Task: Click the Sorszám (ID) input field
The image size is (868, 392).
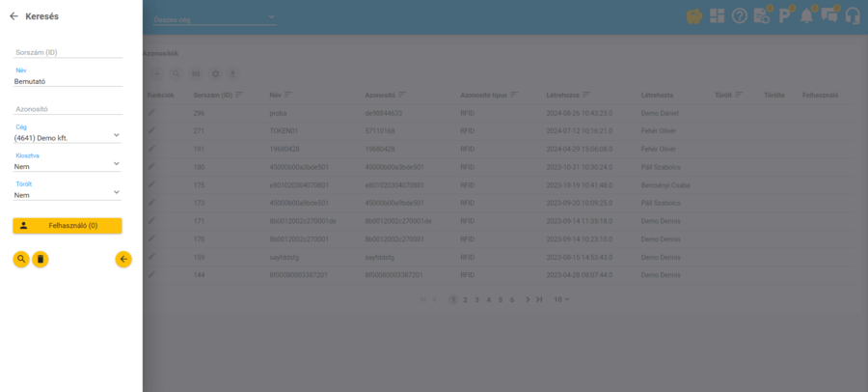Action: click(x=68, y=52)
